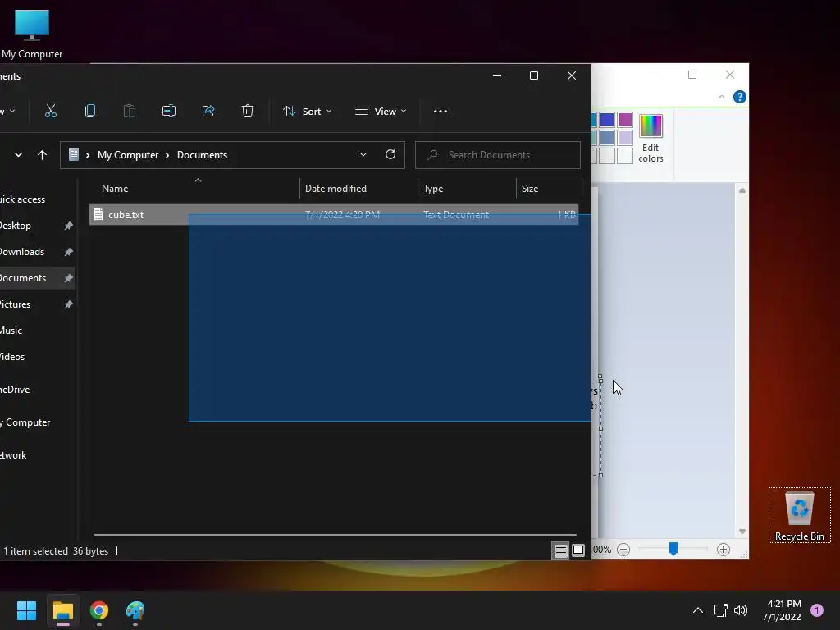This screenshot has height=630, width=840.
Task: Open Google Chrome from the taskbar
Action: click(99, 610)
